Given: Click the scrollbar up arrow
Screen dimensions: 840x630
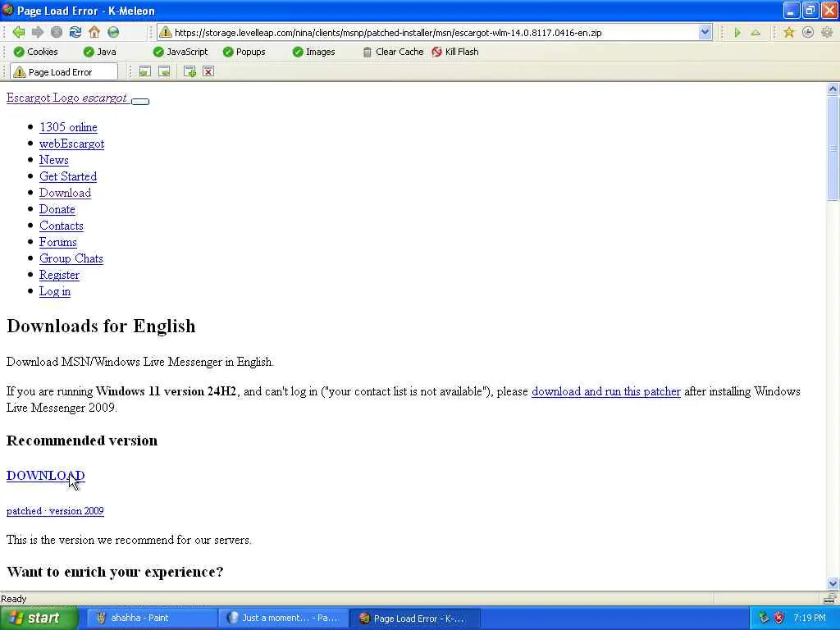Looking at the screenshot, I should [833, 89].
